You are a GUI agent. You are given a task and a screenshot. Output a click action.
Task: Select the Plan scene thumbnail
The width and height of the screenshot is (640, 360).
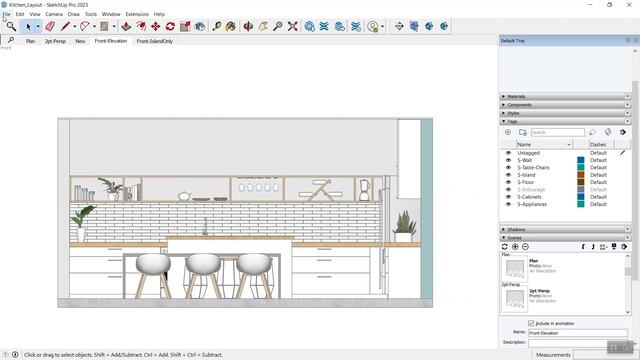514,269
